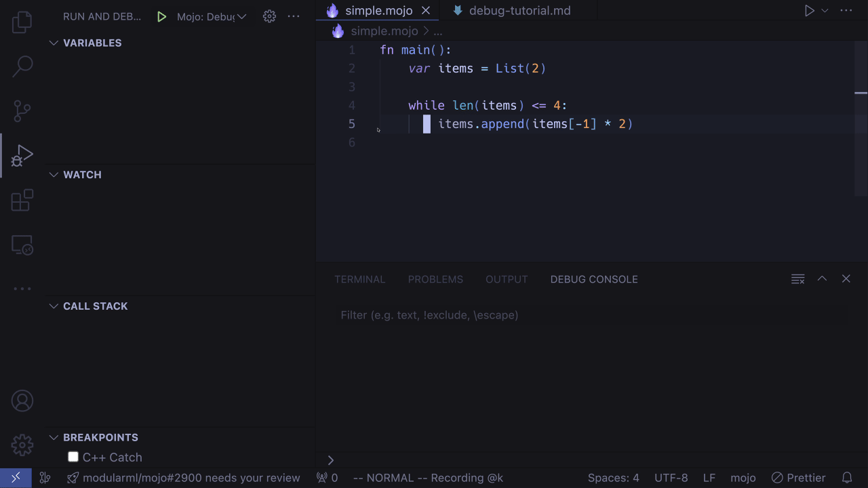Open the Manage gear in activity bar

22,445
